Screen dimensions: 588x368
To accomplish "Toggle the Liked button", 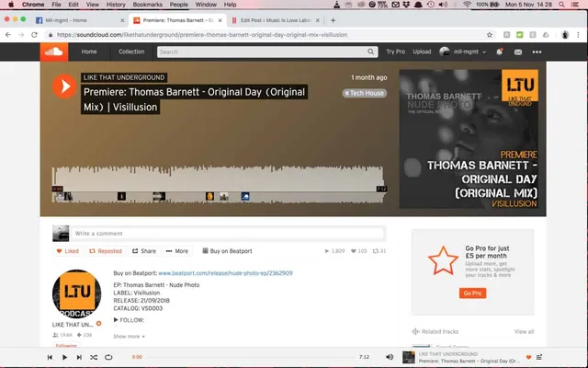I will click(67, 251).
